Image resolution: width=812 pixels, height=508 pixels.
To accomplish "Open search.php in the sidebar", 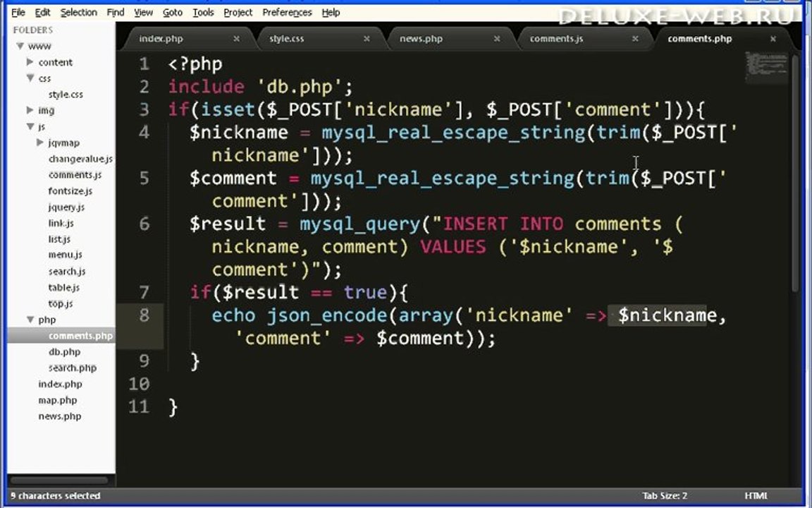I will 73,368.
